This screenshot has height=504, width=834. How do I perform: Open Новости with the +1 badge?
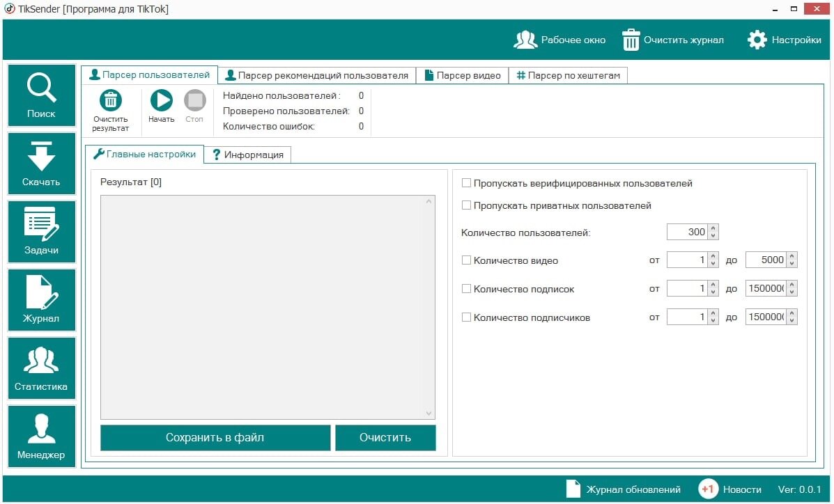click(729, 489)
